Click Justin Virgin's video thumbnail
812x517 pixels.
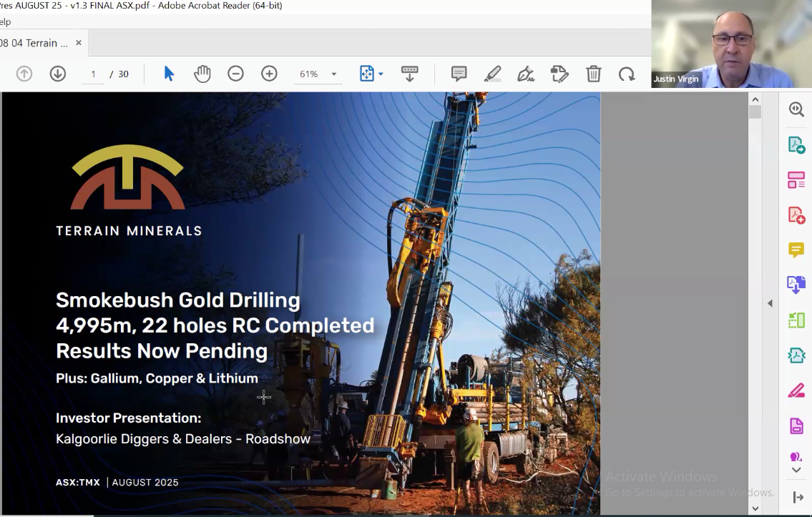click(x=732, y=44)
